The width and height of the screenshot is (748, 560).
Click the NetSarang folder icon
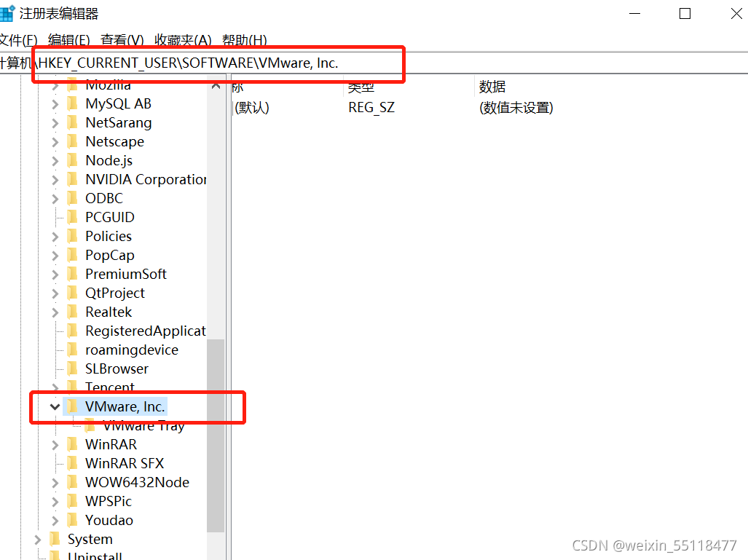point(73,122)
